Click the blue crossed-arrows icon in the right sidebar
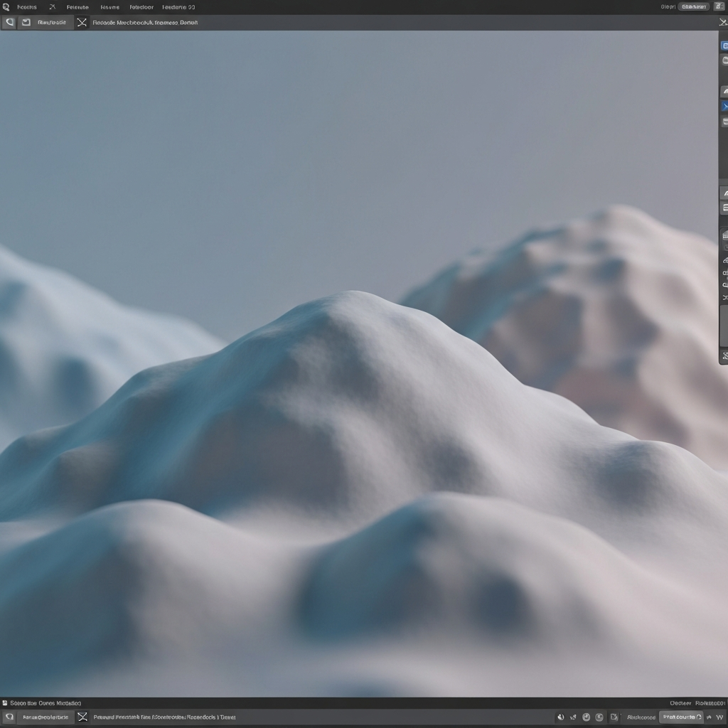728x728 pixels. tap(724, 107)
